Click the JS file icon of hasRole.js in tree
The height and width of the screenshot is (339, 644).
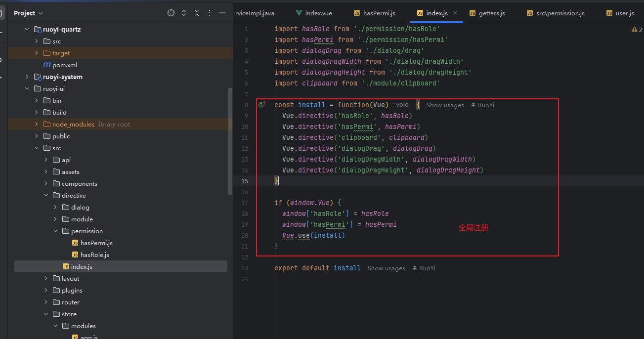coord(75,254)
